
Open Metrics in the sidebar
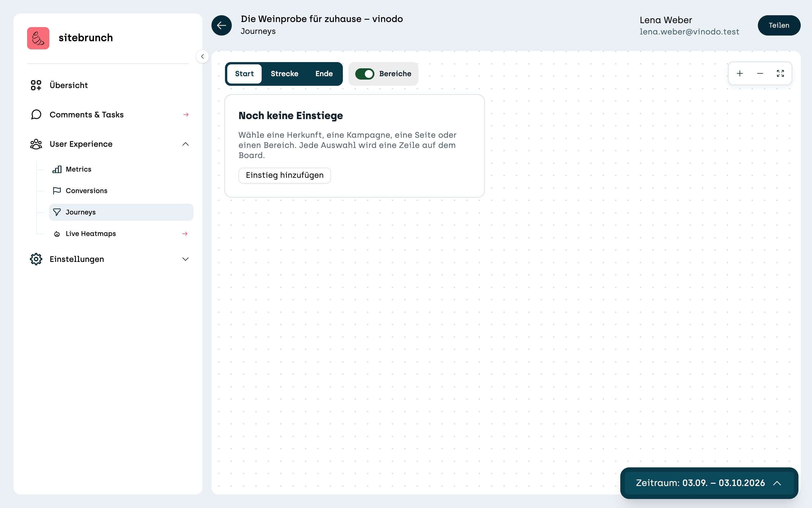click(x=121, y=169)
